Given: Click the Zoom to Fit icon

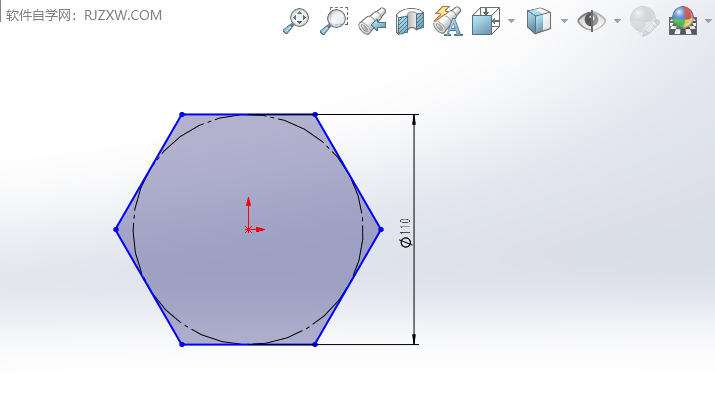Looking at the screenshot, I should [x=296, y=21].
